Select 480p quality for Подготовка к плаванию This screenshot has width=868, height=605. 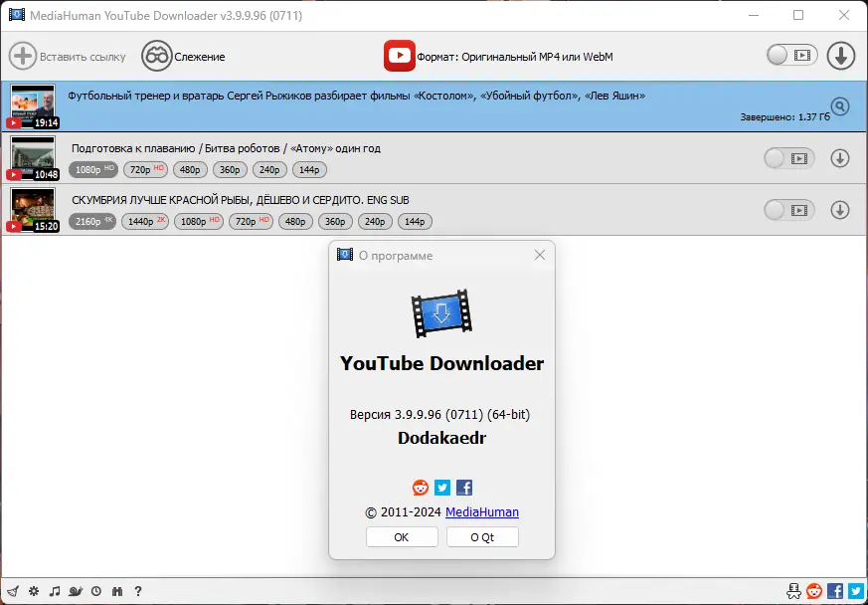click(190, 169)
